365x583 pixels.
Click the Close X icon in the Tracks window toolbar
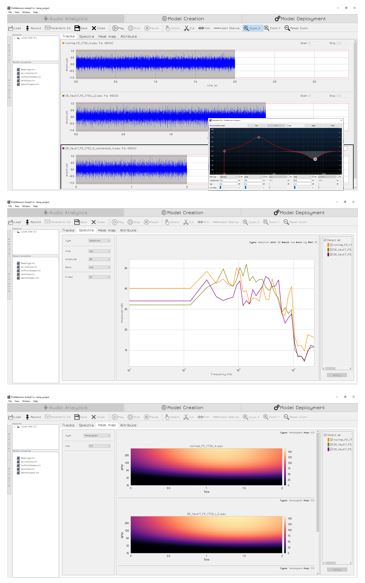[94, 28]
